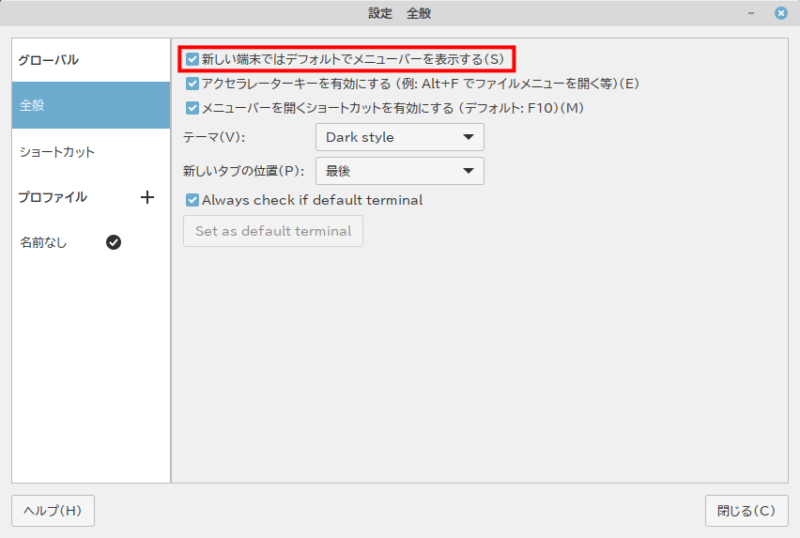Toggle Always check if default terminal

click(193, 200)
